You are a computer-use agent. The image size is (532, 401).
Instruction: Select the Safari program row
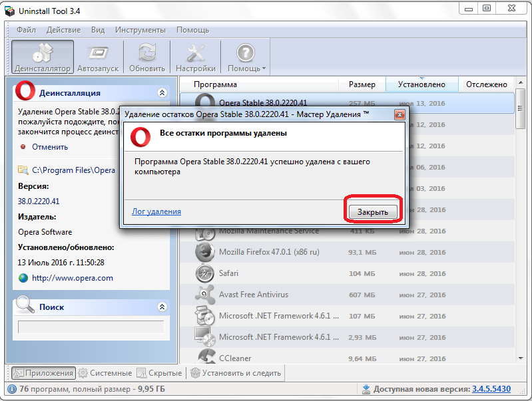click(x=347, y=273)
